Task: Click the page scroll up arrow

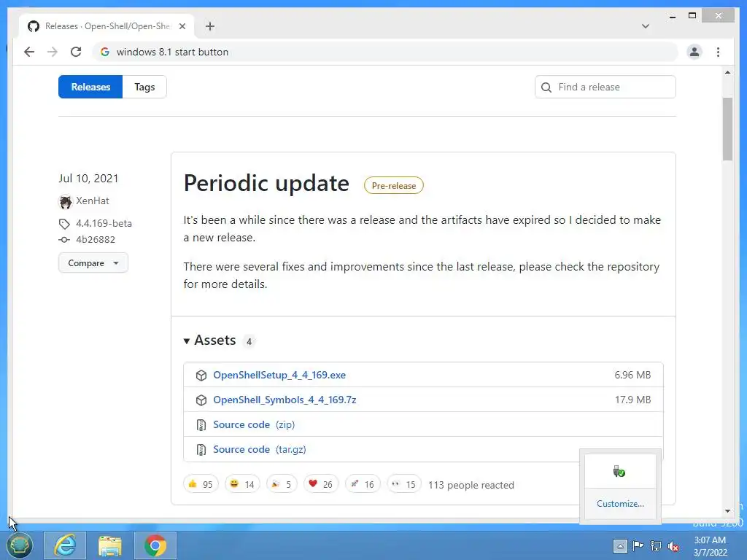Action: click(727, 72)
